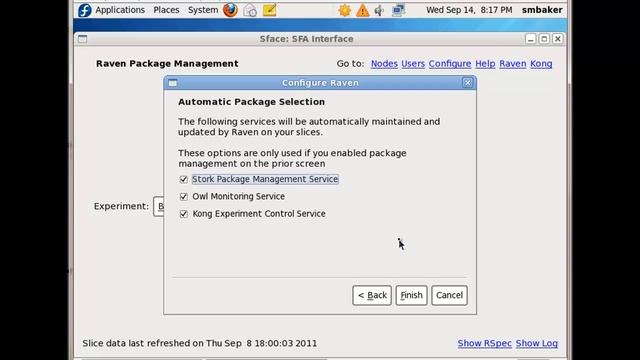Open the System menu
Image resolution: width=640 pixels, height=360 pixels.
click(203, 10)
